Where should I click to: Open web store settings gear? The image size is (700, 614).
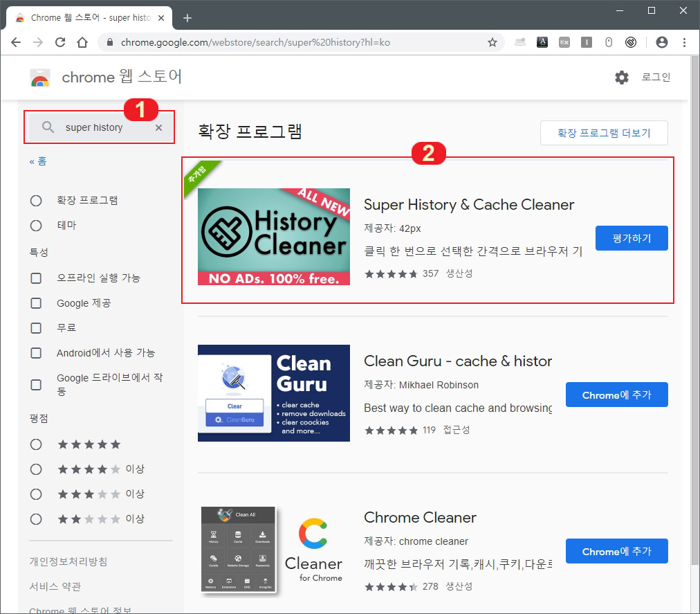[x=622, y=78]
